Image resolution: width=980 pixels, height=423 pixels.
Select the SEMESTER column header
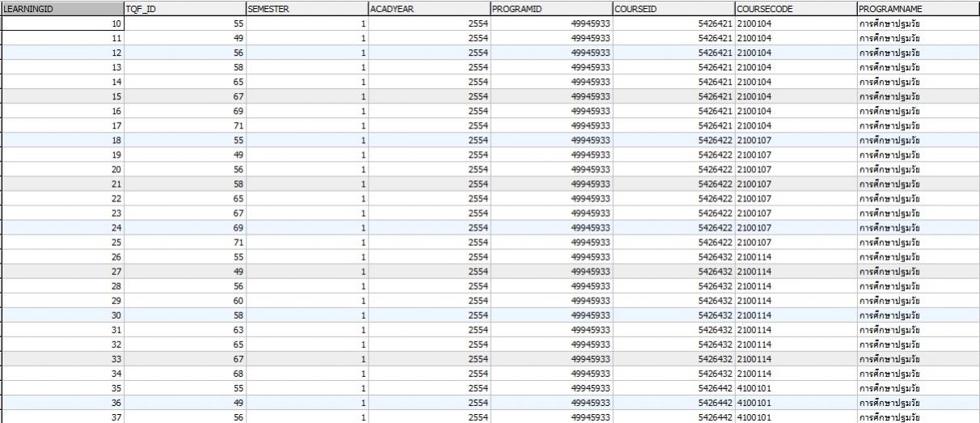[x=306, y=7]
